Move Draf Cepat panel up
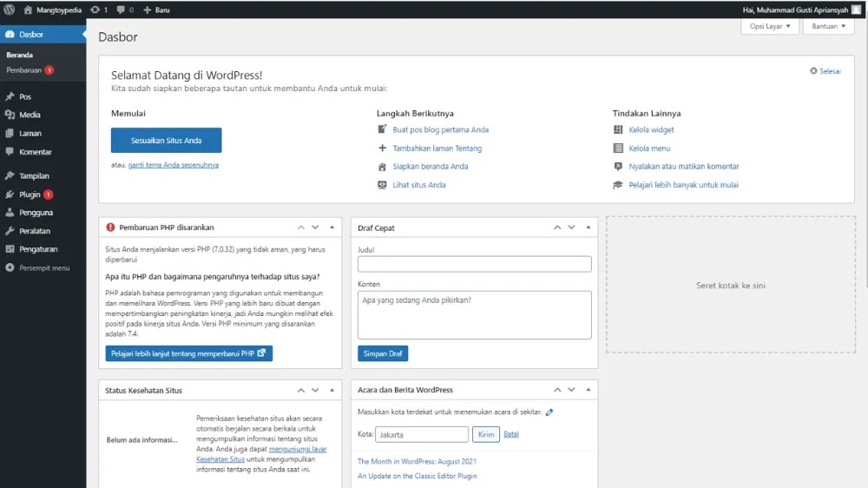 click(x=557, y=228)
